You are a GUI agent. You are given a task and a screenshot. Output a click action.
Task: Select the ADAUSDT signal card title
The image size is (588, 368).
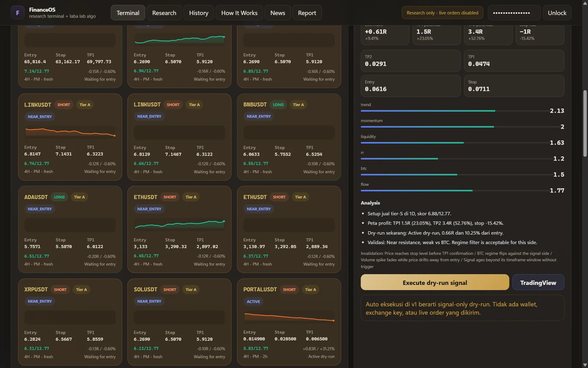click(36, 197)
